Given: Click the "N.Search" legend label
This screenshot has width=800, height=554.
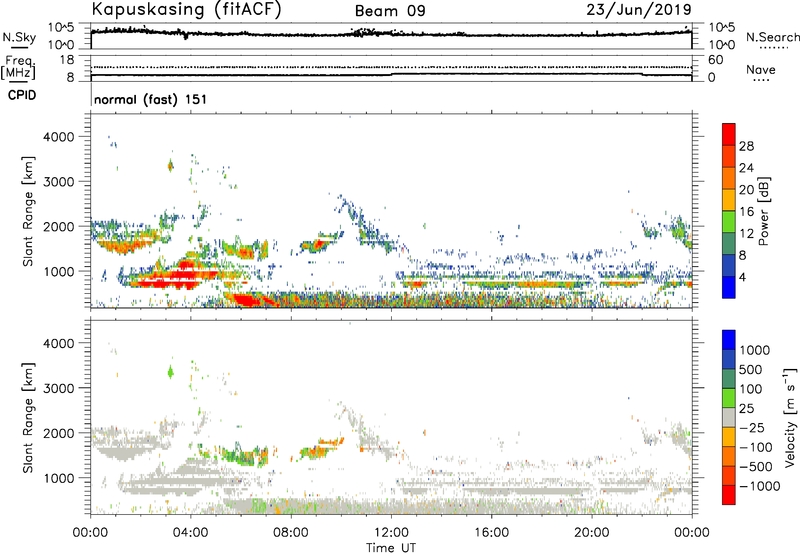Looking at the screenshot, I should 772,37.
